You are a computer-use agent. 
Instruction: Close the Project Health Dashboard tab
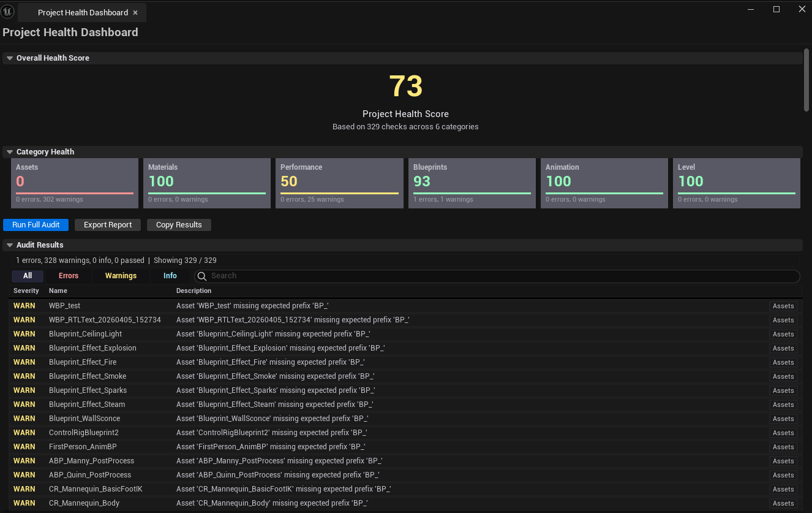point(135,13)
